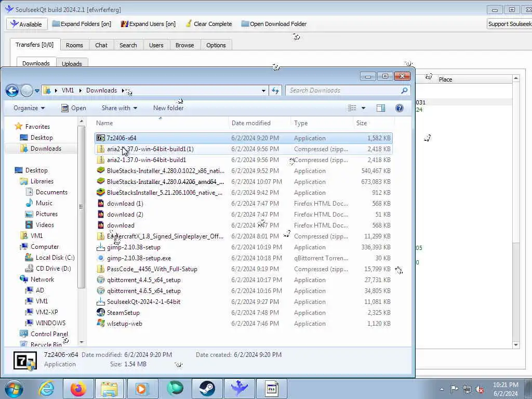
Task: Expand the Downloads breadcrumb arrow
Action: 123,90
